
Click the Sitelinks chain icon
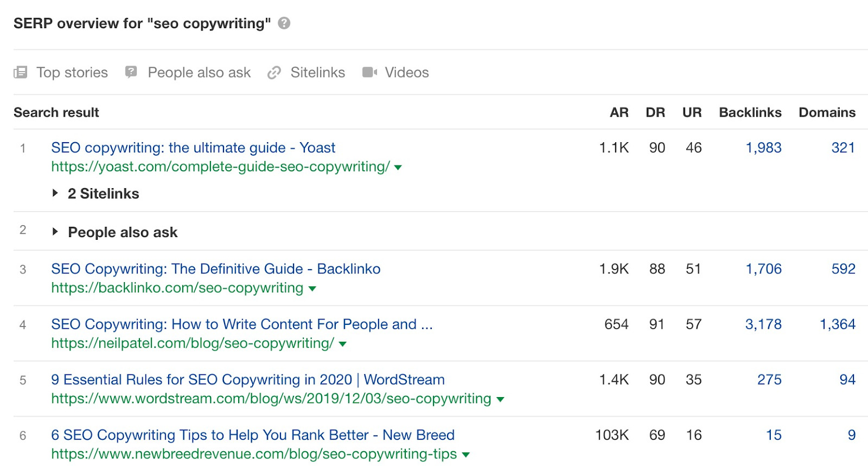(x=274, y=72)
